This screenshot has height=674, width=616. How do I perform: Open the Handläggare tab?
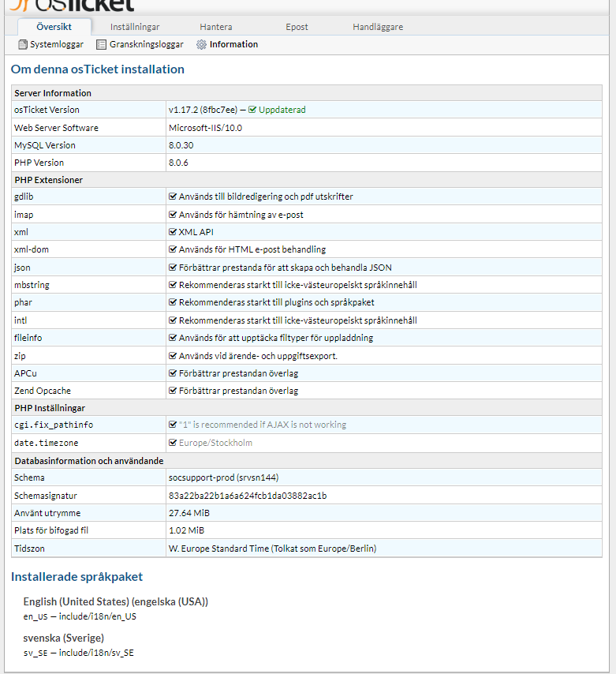(379, 26)
